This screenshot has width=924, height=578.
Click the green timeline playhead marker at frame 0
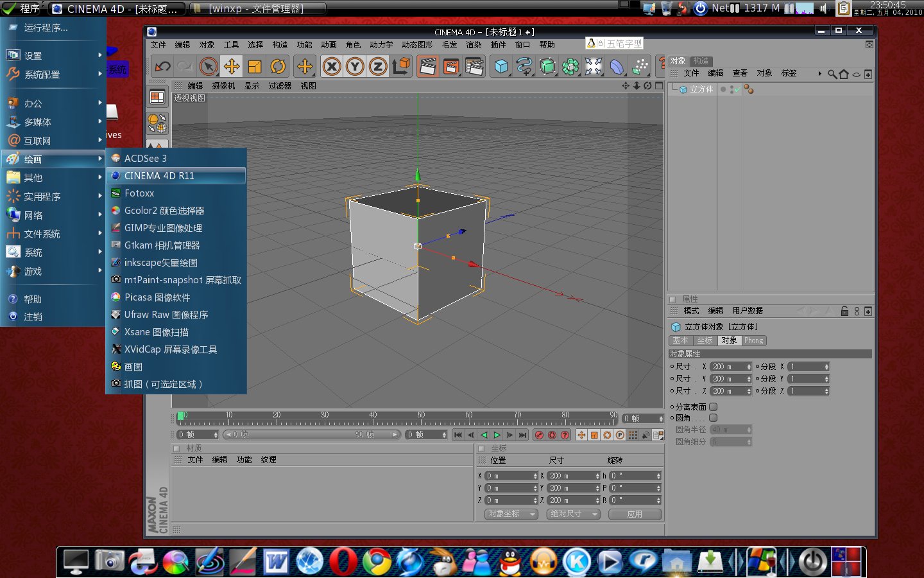(x=181, y=416)
